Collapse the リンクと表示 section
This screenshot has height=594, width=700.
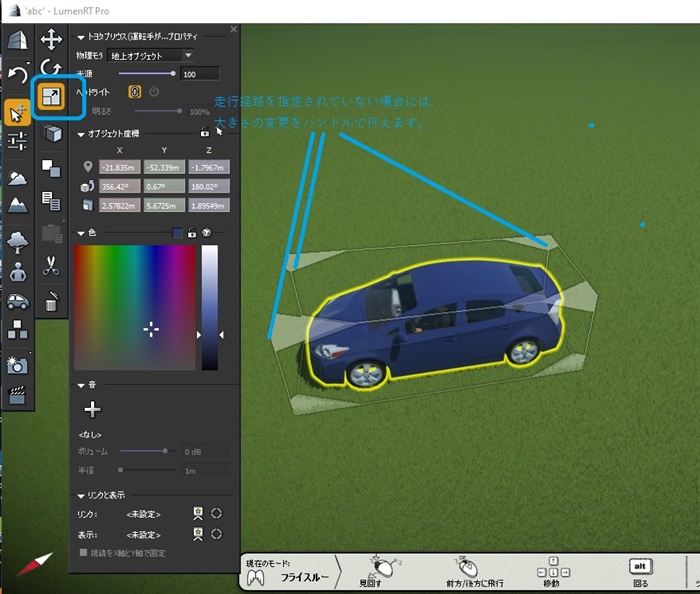click(x=81, y=496)
